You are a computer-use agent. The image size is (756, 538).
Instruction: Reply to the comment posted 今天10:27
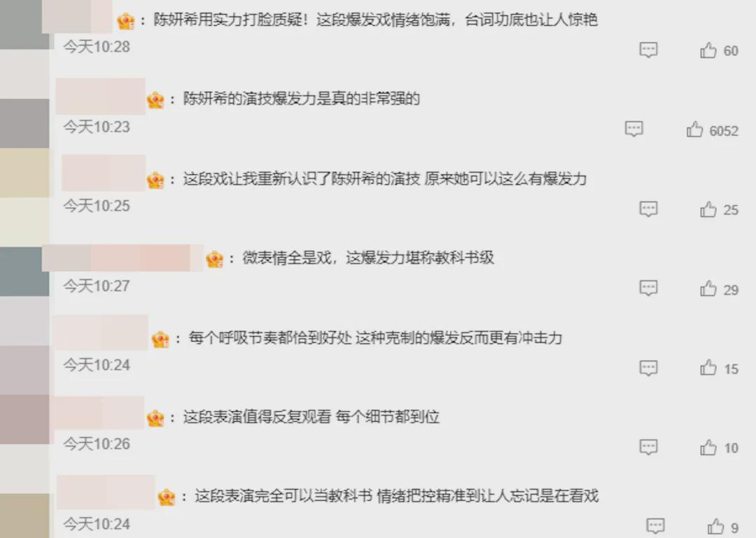point(648,288)
